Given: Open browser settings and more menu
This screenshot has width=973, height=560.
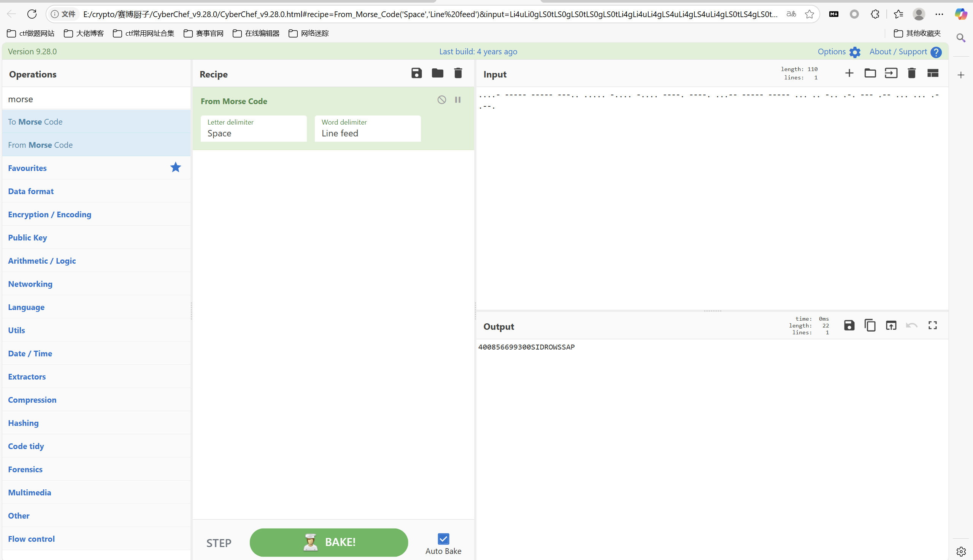Looking at the screenshot, I should pos(940,14).
